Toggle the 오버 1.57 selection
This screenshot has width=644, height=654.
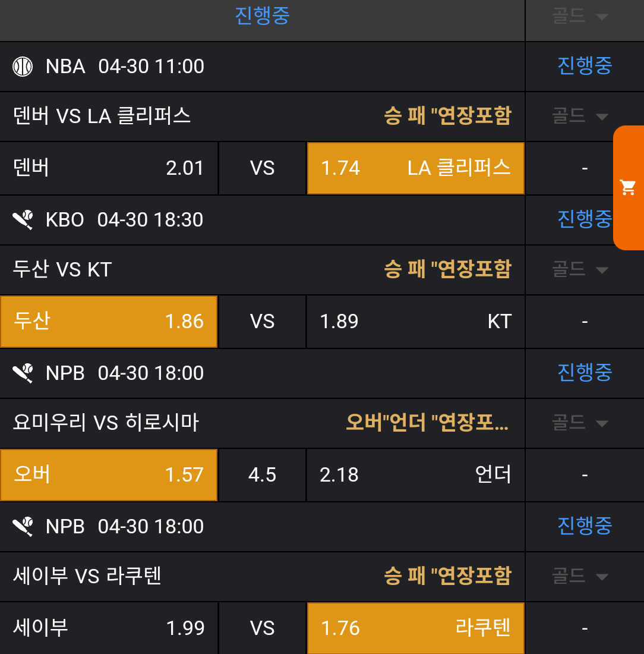[109, 475]
